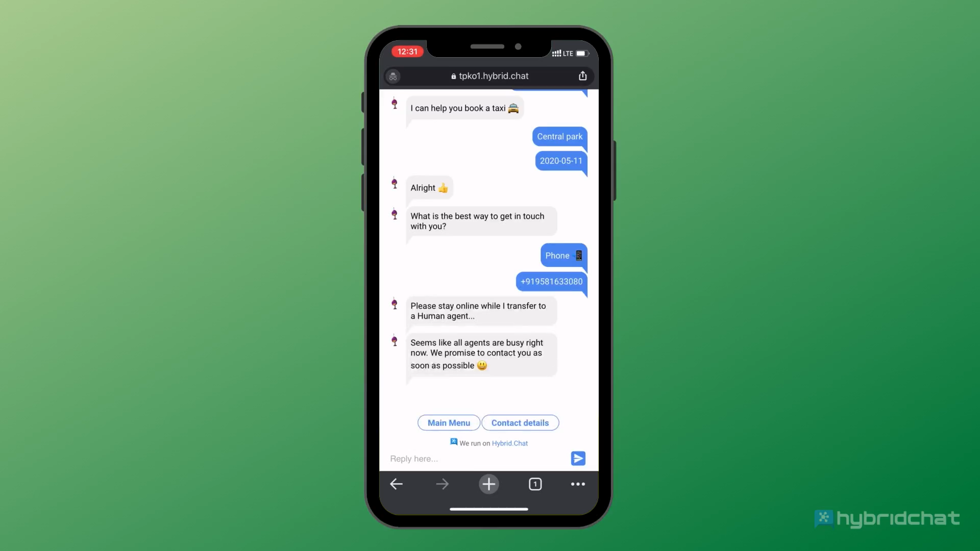Tap the send message arrow icon

tap(578, 458)
